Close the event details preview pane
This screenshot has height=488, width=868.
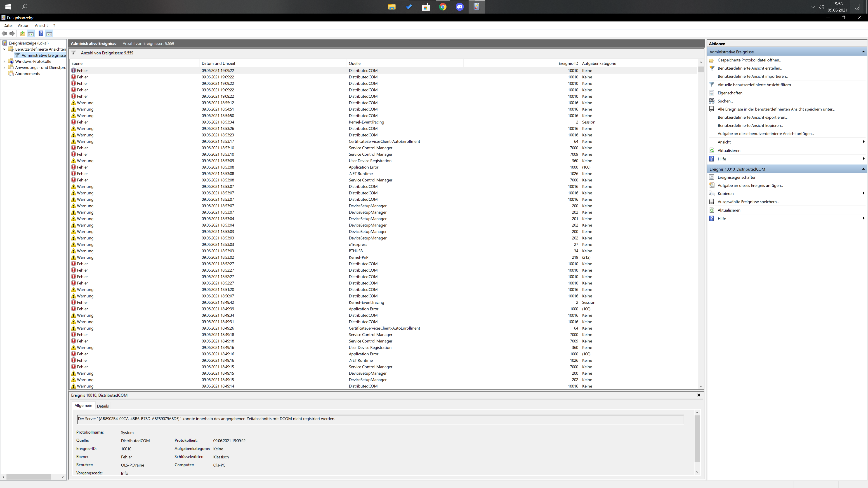tap(698, 395)
